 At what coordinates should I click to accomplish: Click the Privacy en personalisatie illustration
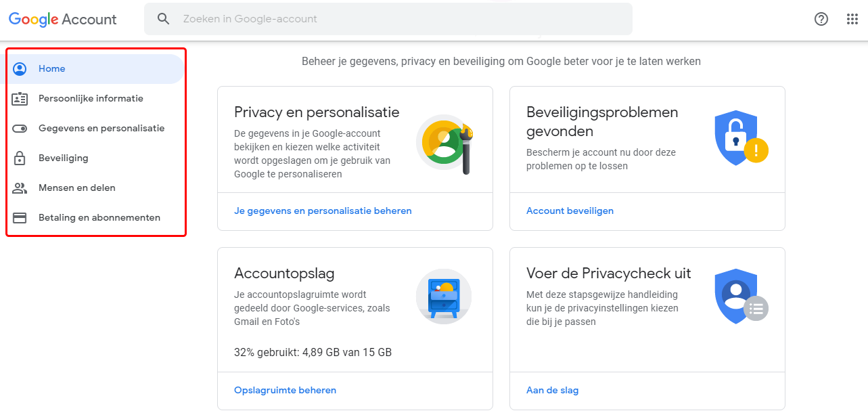coord(444,143)
